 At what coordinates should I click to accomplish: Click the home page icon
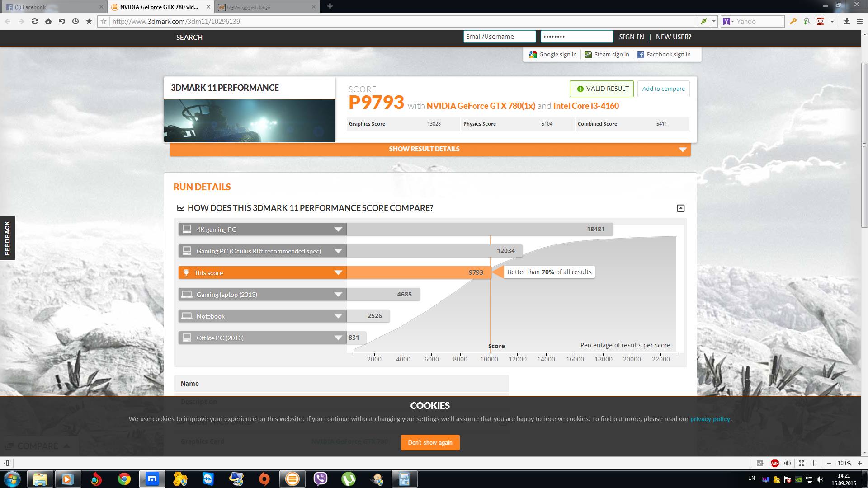(x=48, y=21)
